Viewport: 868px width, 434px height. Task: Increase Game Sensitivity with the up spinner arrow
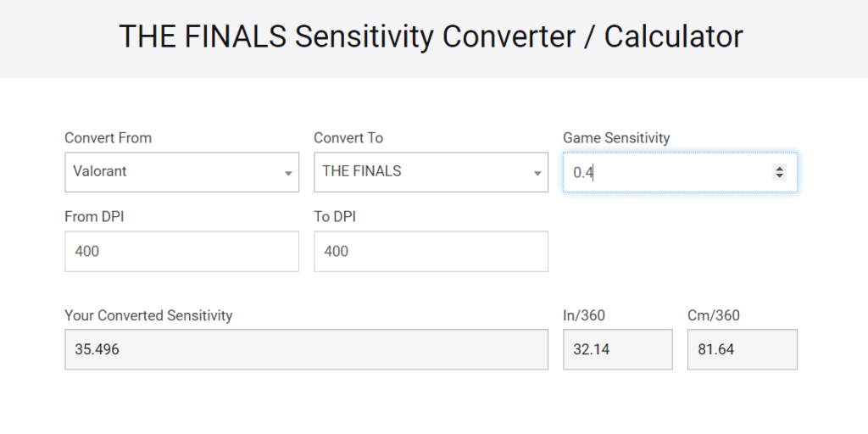[780, 169]
